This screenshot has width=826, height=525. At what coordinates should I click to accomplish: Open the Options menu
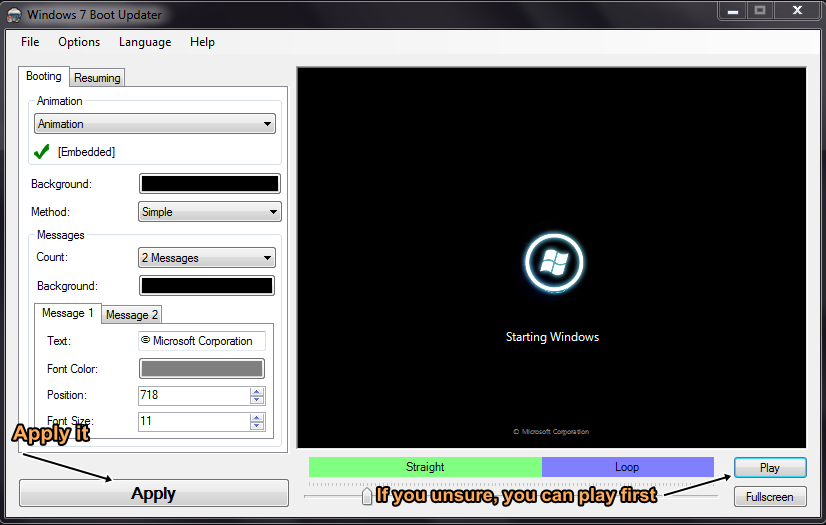pos(79,42)
